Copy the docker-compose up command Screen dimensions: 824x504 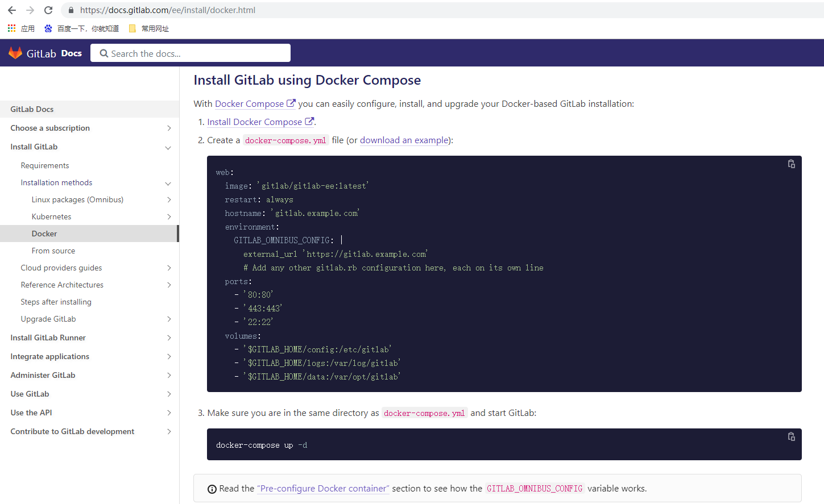point(791,436)
